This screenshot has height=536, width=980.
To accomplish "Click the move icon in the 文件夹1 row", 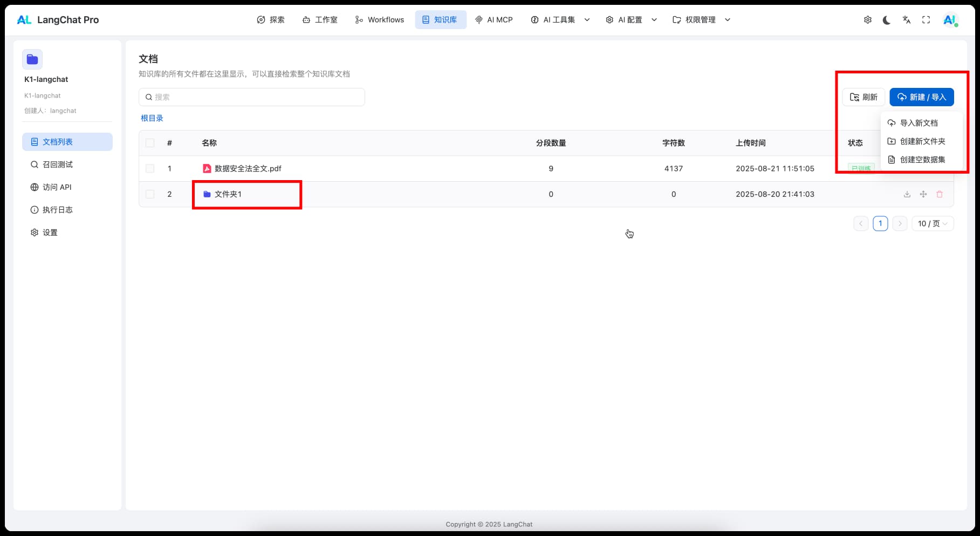I will coord(923,194).
